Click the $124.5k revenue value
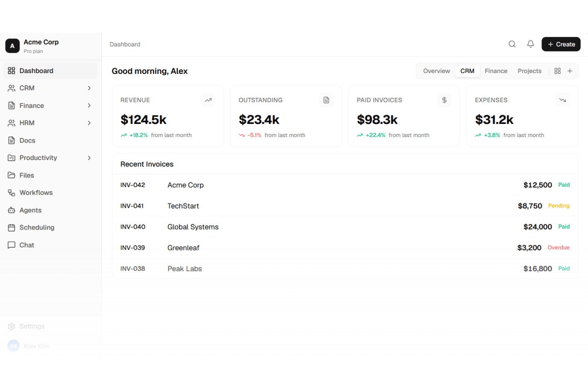This screenshot has width=588, height=392. pyautogui.click(x=143, y=120)
